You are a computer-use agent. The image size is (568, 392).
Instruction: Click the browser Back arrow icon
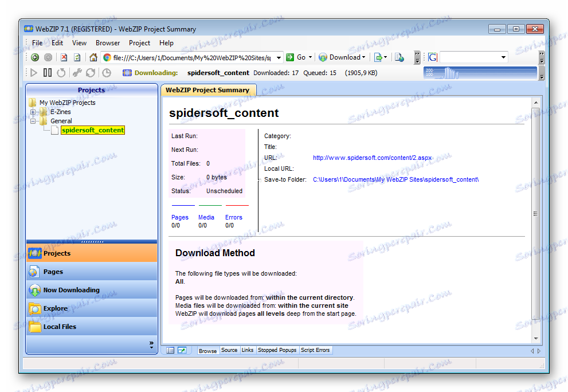[x=35, y=57]
